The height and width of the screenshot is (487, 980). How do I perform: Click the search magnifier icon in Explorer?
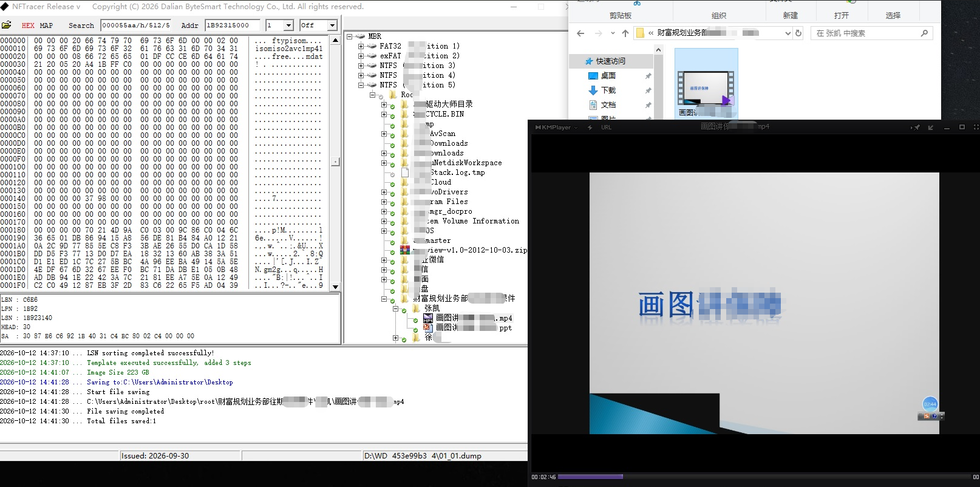click(924, 33)
